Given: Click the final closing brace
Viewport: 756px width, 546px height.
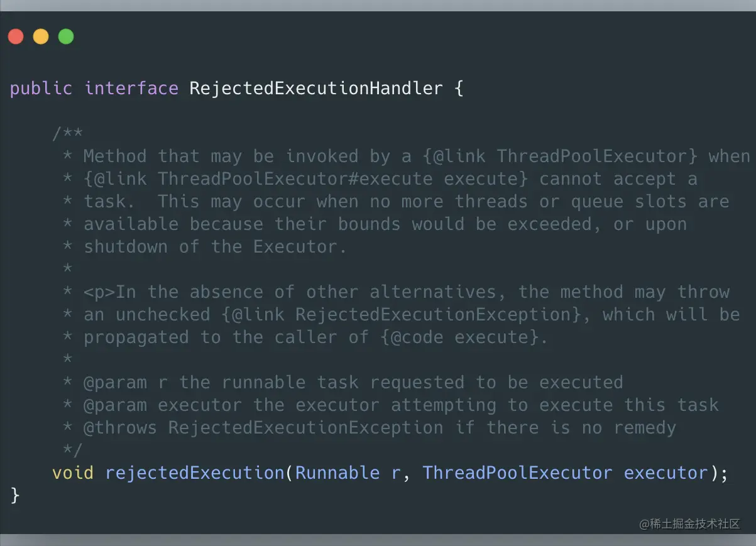Looking at the screenshot, I should coord(15,496).
